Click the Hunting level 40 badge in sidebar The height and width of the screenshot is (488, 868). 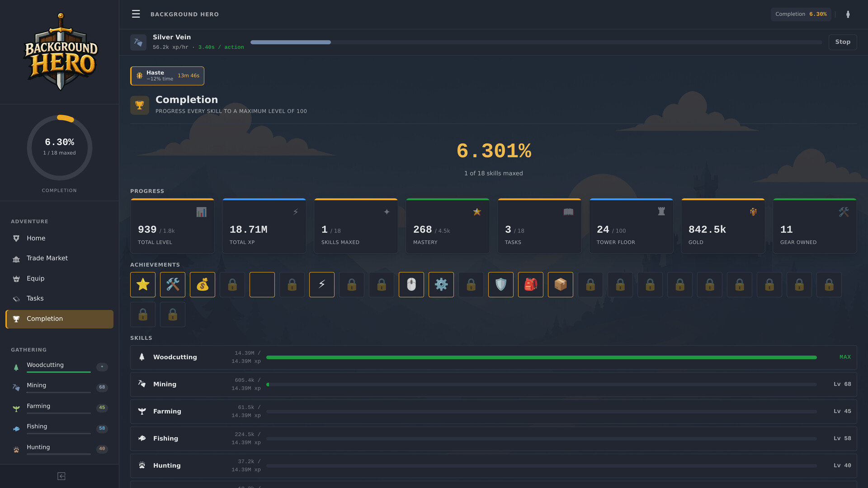pyautogui.click(x=102, y=449)
